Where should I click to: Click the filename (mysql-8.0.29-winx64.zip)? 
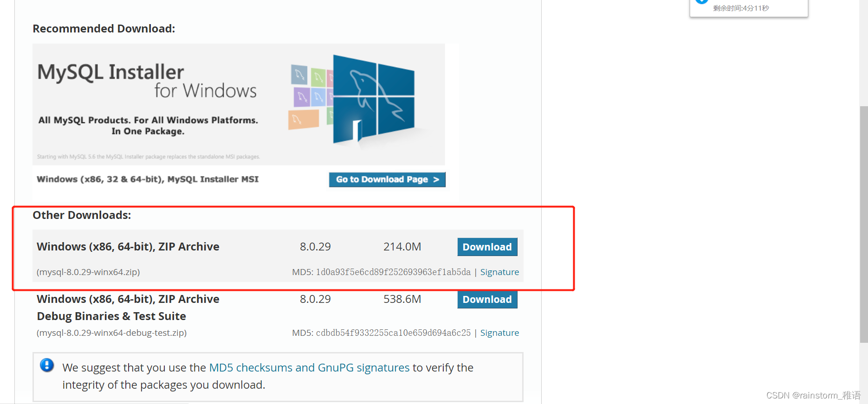tap(88, 272)
